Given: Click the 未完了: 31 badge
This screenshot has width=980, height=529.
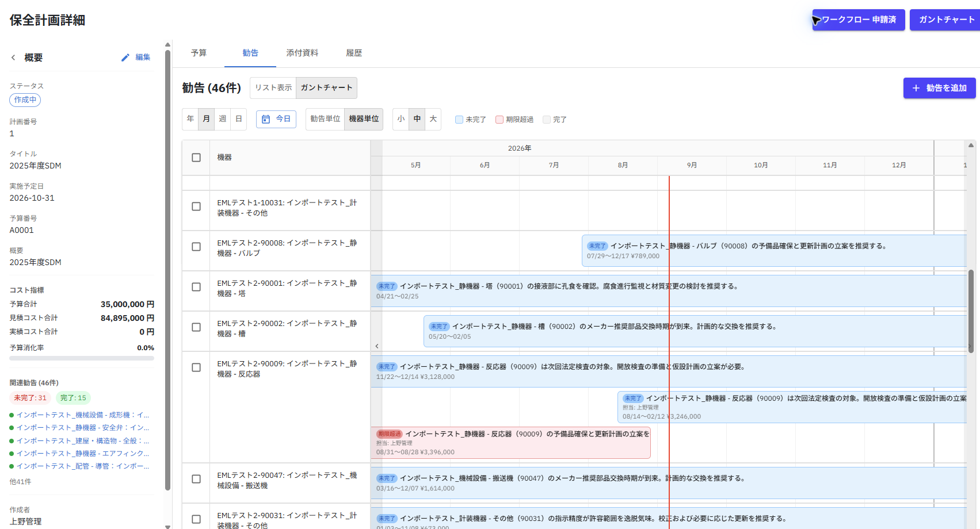Looking at the screenshot, I should click(30, 398).
